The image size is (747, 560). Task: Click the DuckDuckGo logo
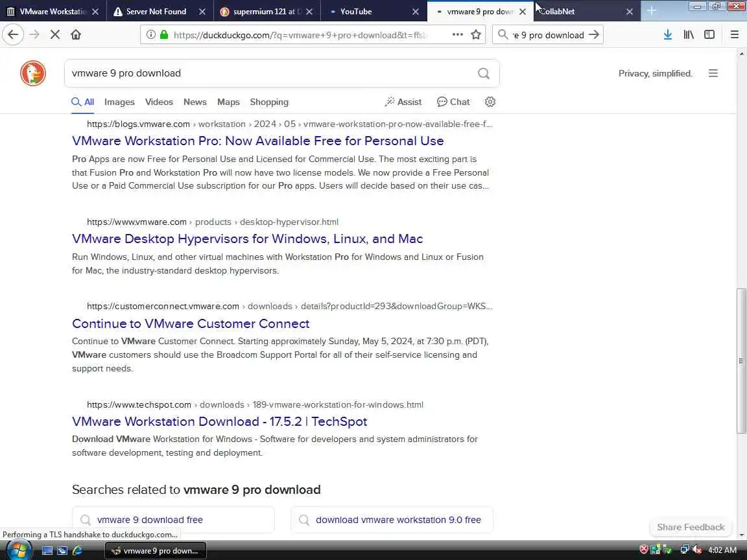coord(33,73)
